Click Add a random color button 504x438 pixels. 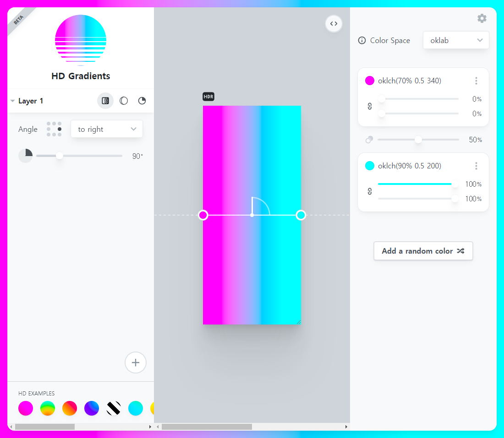(x=423, y=251)
